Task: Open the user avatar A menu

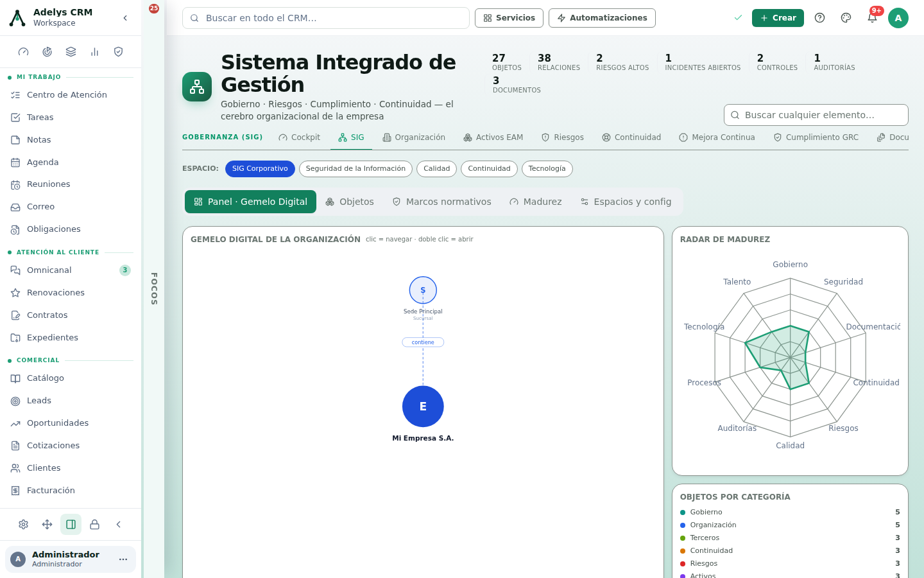Action: point(898,18)
